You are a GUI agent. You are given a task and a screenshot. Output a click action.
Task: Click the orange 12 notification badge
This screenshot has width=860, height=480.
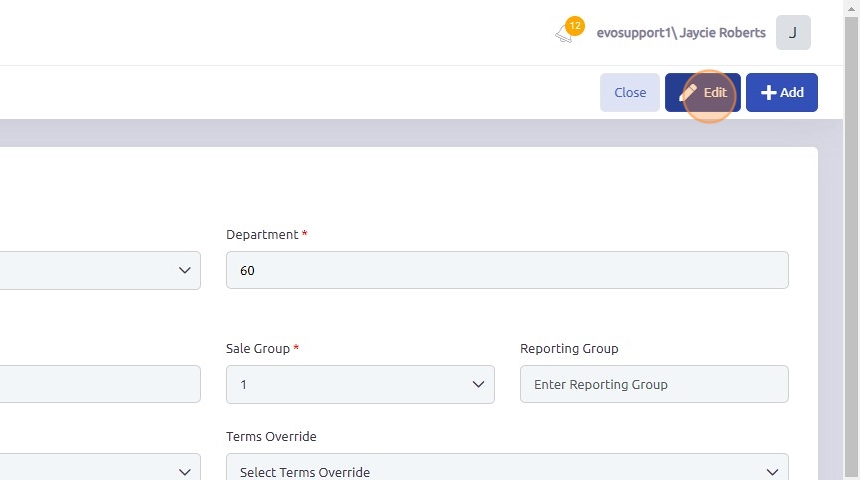pos(575,26)
